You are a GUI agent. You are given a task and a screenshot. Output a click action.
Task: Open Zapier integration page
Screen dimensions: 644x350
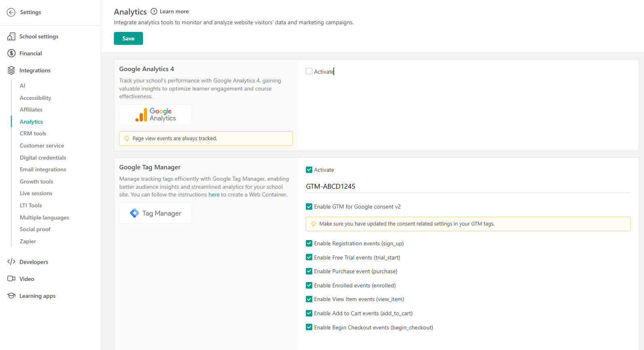pyautogui.click(x=28, y=241)
